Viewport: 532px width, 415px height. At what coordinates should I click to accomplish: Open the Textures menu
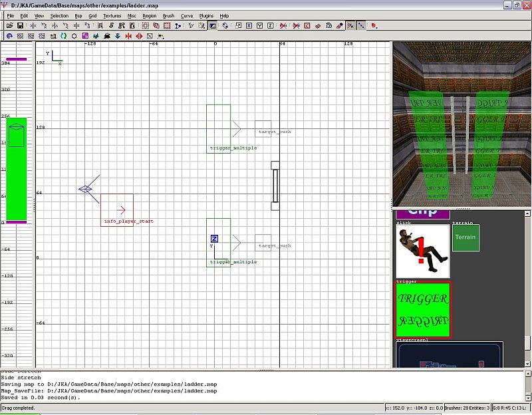[112, 15]
